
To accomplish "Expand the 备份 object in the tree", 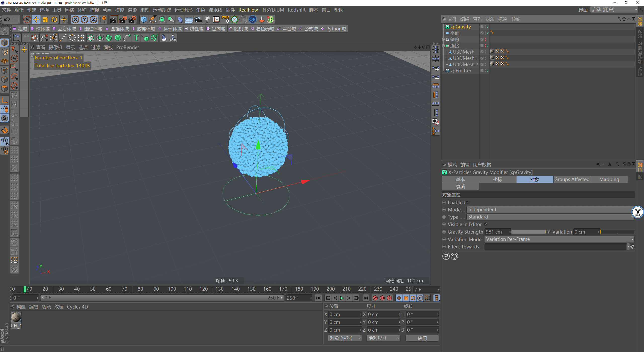I will click(444, 39).
